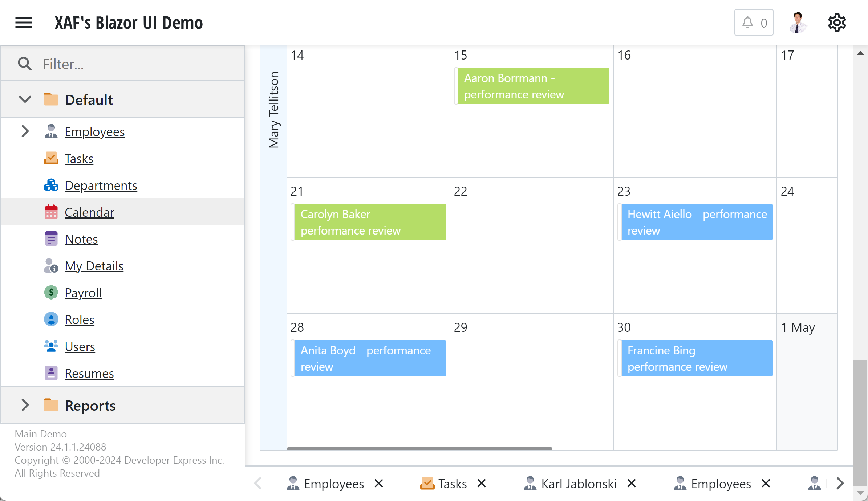The width and height of the screenshot is (868, 501).
Task: Switch to the Karl Jablonski tab
Action: click(578, 484)
